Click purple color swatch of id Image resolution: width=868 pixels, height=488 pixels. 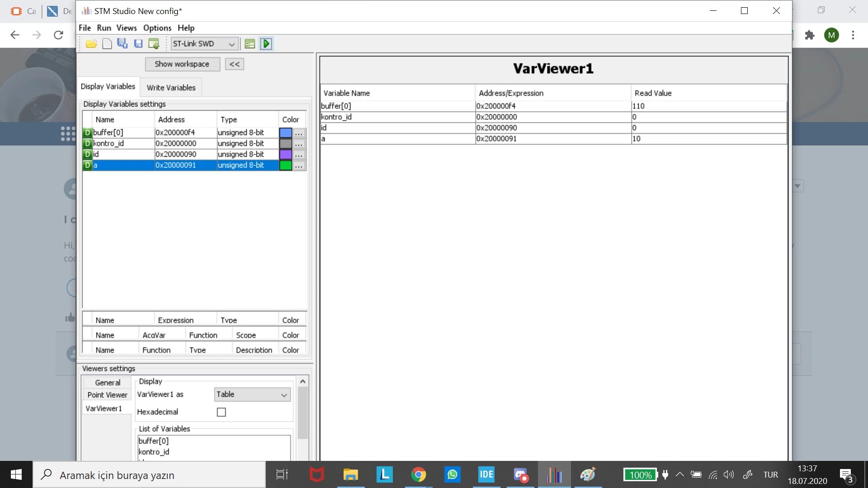(x=286, y=155)
